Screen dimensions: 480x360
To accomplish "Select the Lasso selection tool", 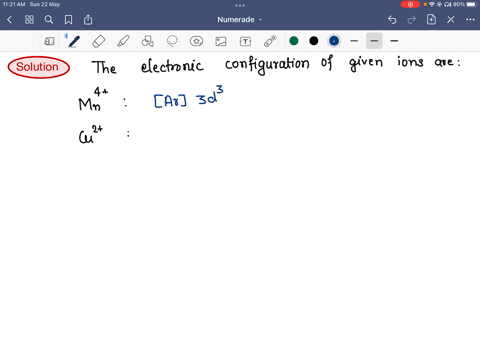I will pos(172,41).
